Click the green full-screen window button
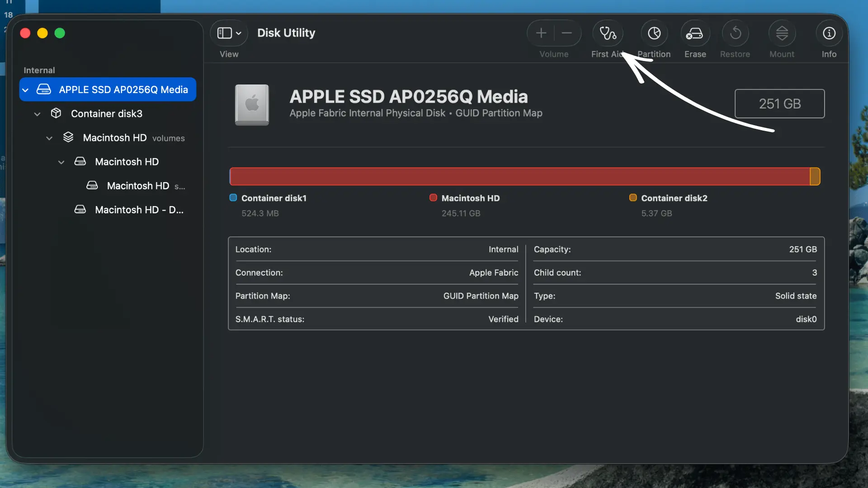 [60, 33]
